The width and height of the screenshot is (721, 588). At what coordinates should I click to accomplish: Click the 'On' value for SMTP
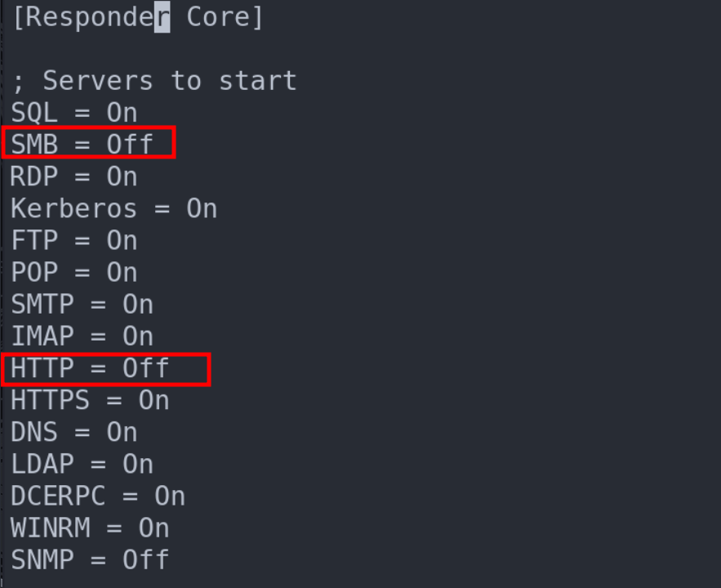pos(138,305)
